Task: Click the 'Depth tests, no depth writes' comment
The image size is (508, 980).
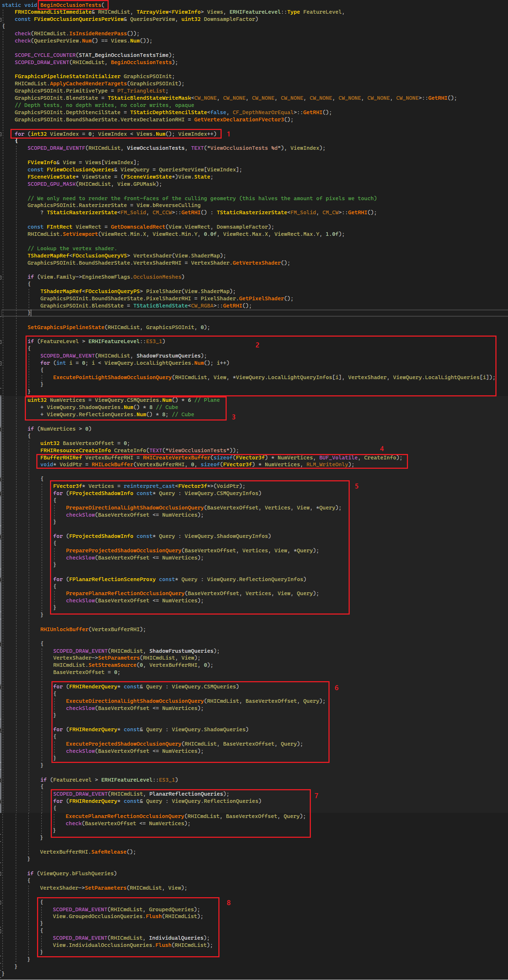Action: [105, 105]
